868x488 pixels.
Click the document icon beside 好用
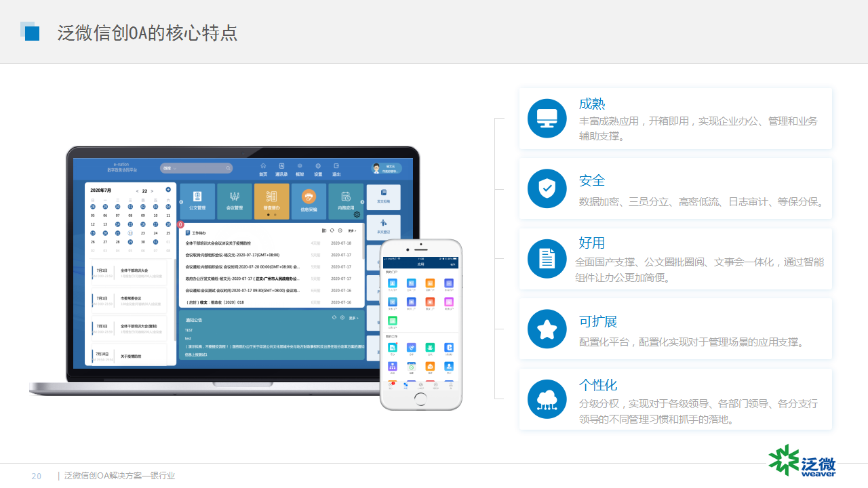[x=547, y=258]
